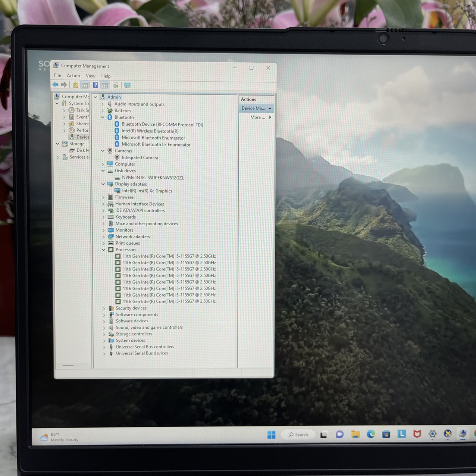Image resolution: width=476 pixels, height=476 pixels.
Task: Open More Actions in the Actions pane
Action: click(261, 117)
